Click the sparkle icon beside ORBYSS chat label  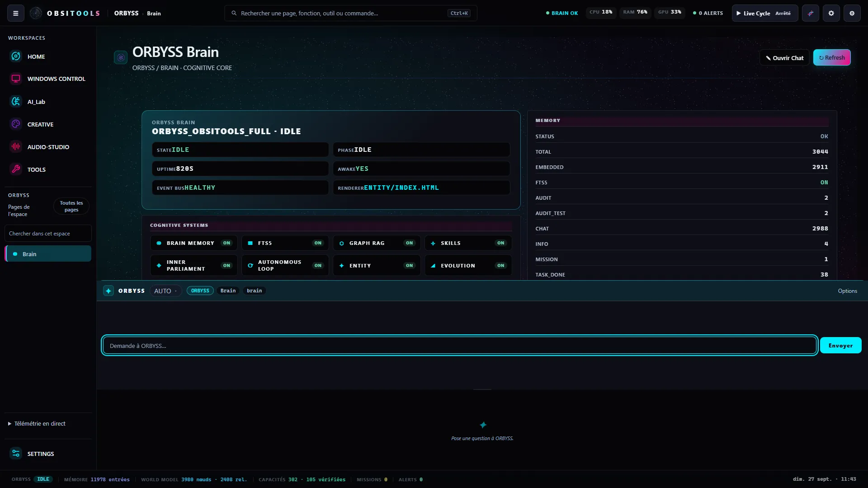(x=108, y=291)
